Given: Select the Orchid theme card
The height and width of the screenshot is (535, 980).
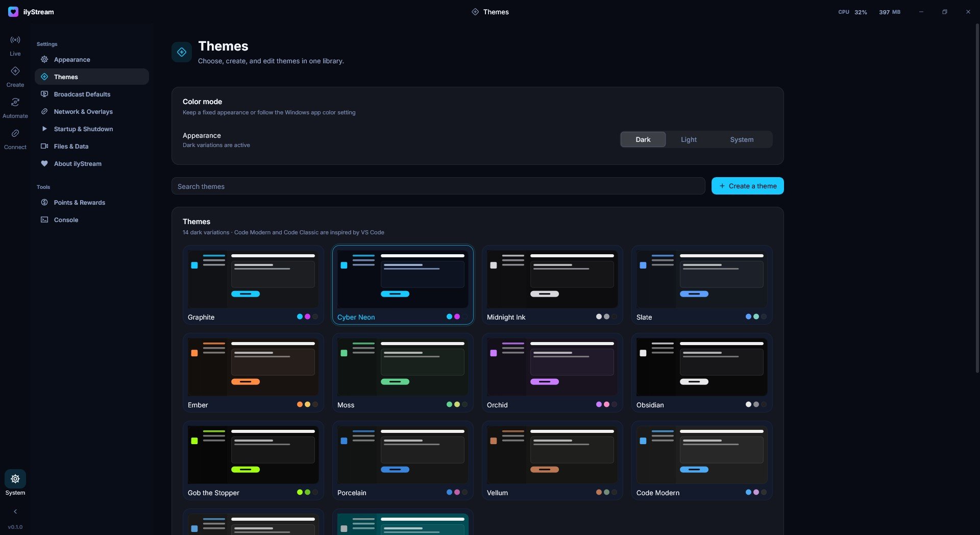Looking at the screenshot, I should 552,373.
